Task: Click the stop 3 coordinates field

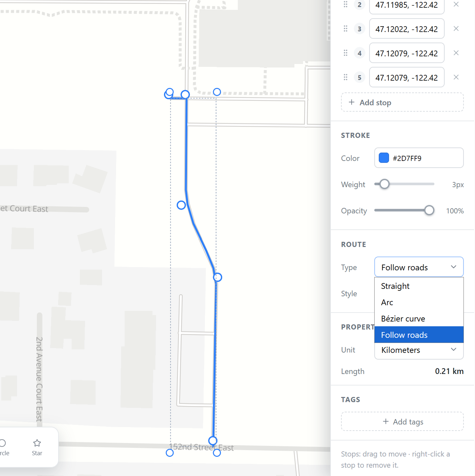Action: pos(407,29)
